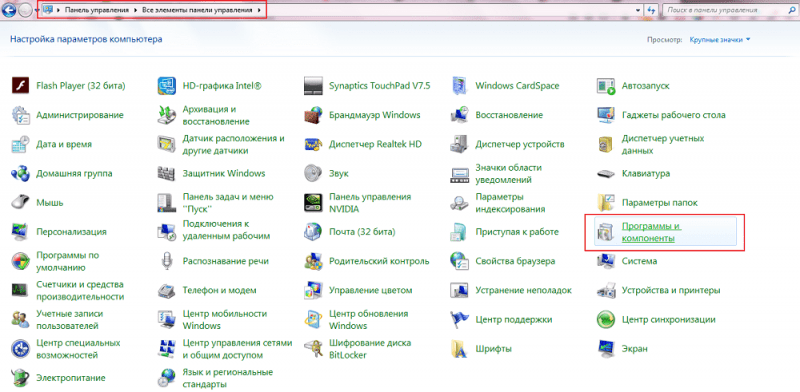
Task: Open the Центр обновления Windows link
Action: [x=368, y=319]
